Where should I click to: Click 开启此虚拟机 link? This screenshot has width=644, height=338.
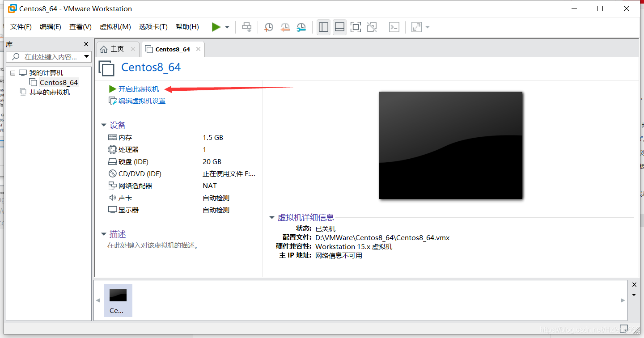click(x=139, y=89)
